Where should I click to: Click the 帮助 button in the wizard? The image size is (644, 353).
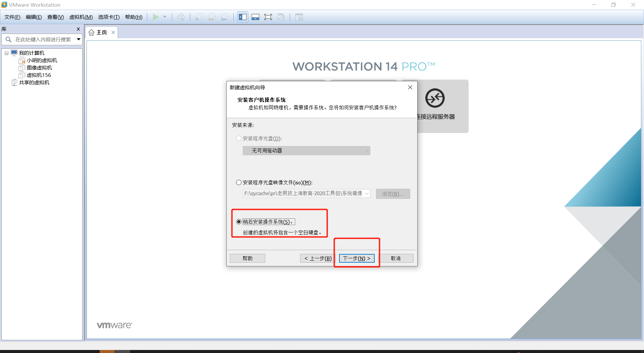click(248, 258)
